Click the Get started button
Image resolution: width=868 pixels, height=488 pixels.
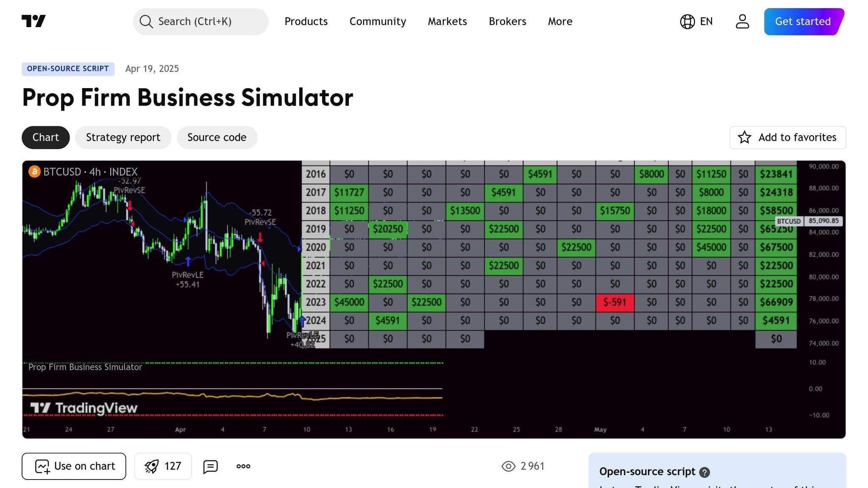[x=802, y=21]
